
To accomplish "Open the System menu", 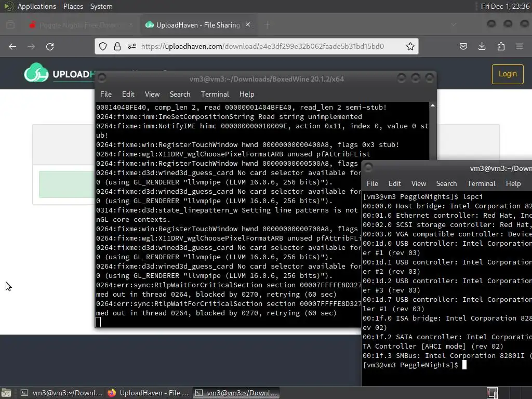I will pyautogui.click(x=101, y=6).
